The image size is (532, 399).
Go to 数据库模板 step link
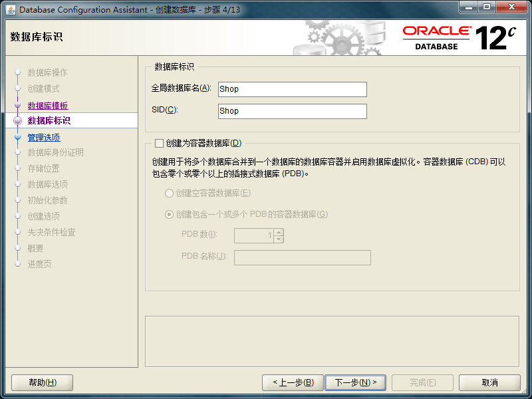click(x=47, y=106)
